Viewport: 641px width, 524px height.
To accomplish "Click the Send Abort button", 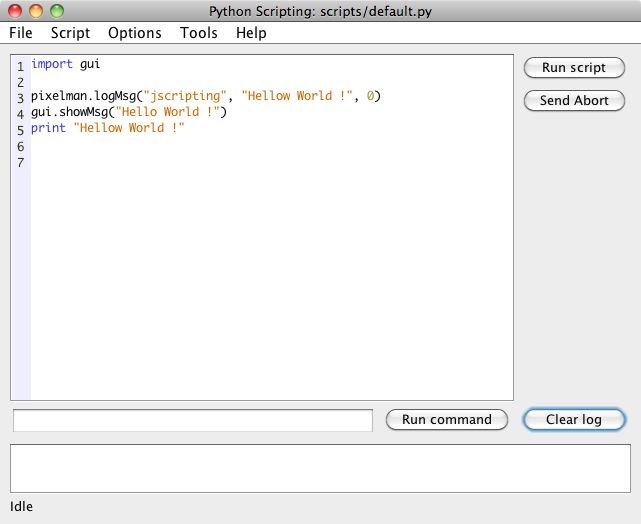I will click(x=574, y=101).
